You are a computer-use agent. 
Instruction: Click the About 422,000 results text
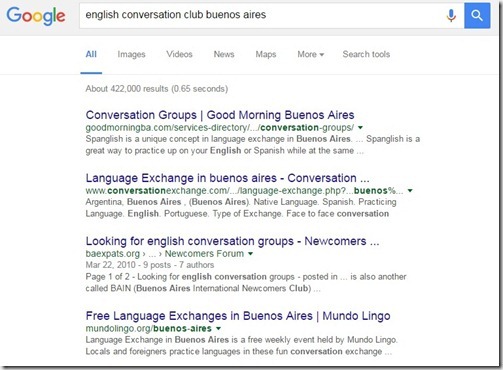pyautogui.click(x=157, y=89)
